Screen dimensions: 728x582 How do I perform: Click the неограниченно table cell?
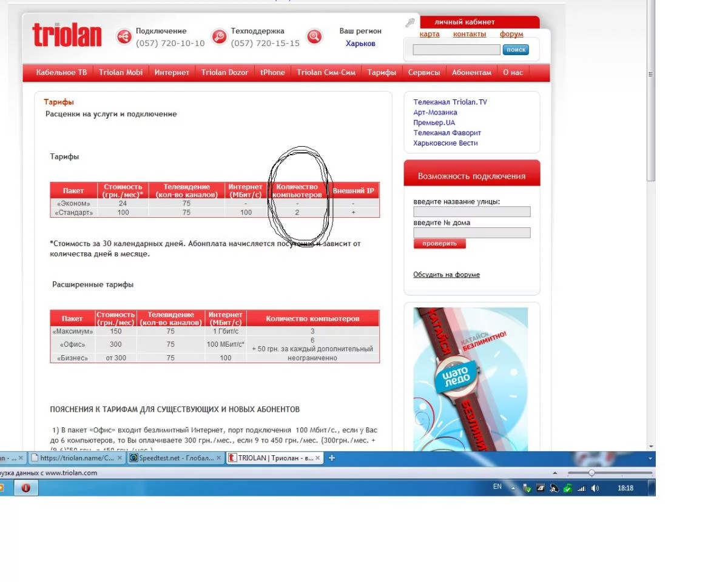pos(312,358)
